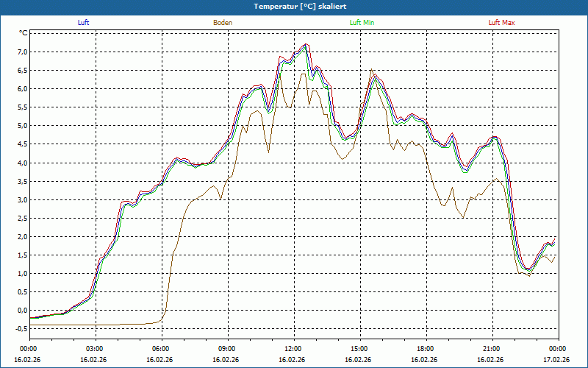The height and width of the screenshot is (368, 588).
Task: Click the -0,5 y-axis tick label
Action: (21, 328)
